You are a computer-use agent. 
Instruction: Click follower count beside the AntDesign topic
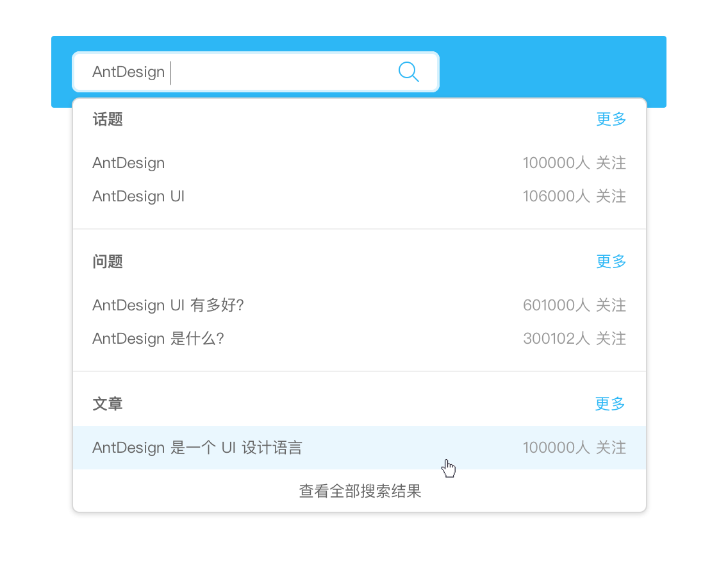coord(574,163)
